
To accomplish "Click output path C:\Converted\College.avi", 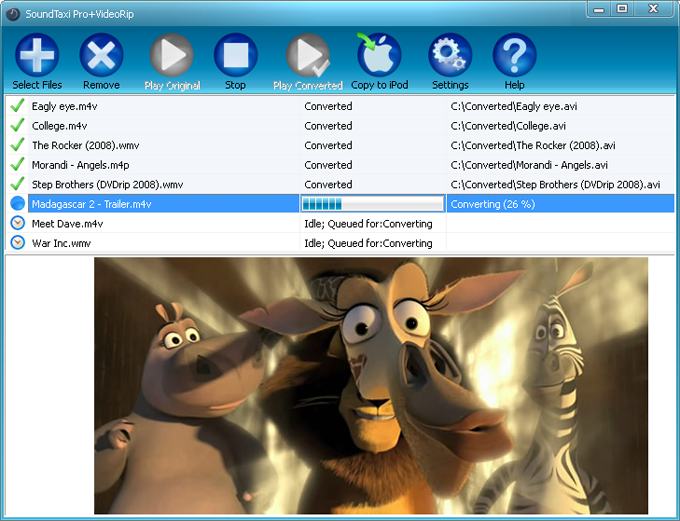I will pos(508,126).
